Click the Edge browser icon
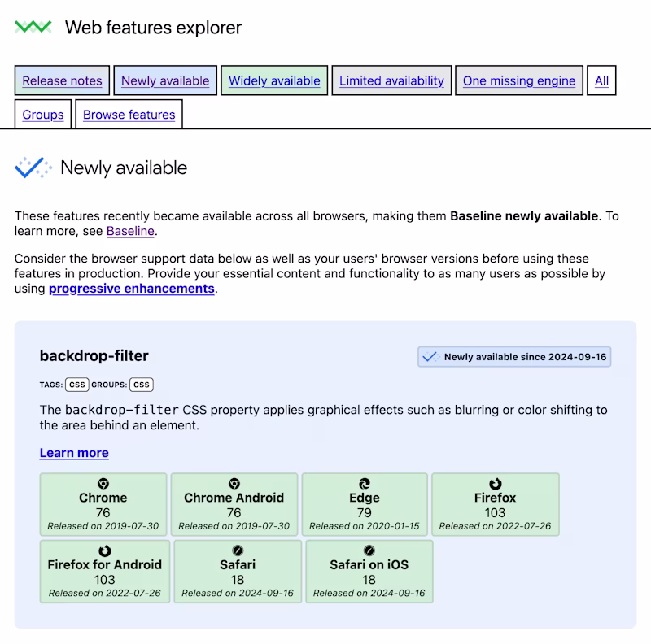The width and height of the screenshot is (651, 644). (x=365, y=482)
